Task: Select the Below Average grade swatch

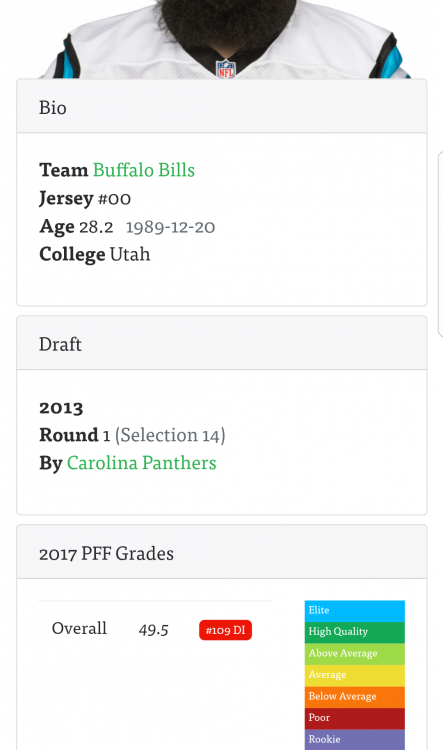Action: point(354,697)
